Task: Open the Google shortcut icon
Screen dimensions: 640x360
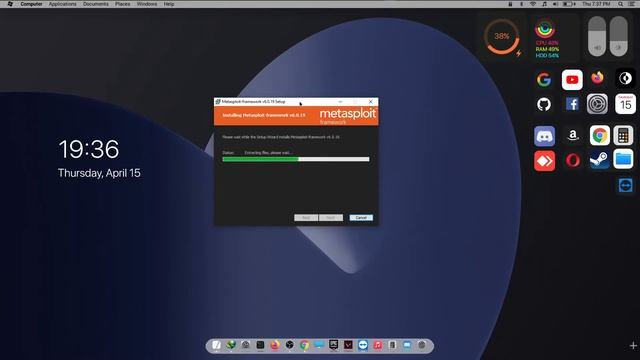Action: (x=544, y=80)
